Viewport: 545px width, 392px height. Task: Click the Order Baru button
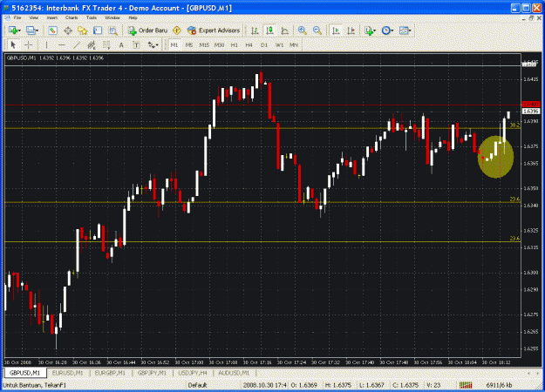[147, 30]
